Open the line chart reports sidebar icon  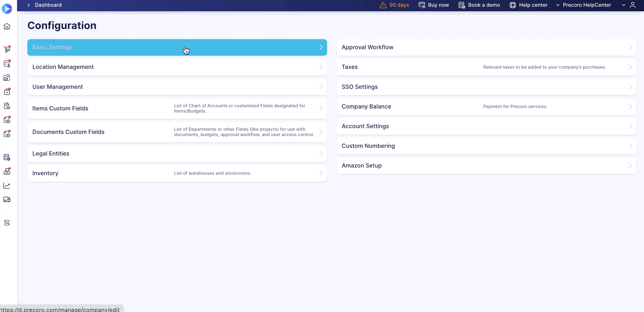point(7,185)
